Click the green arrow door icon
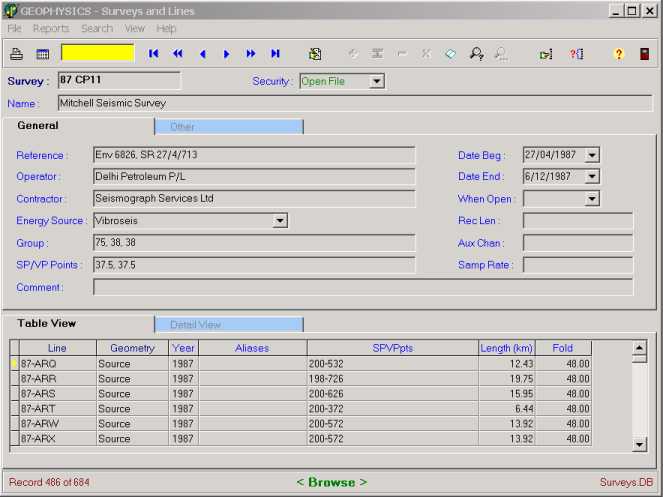The width and height of the screenshot is (663, 497). (x=546, y=54)
